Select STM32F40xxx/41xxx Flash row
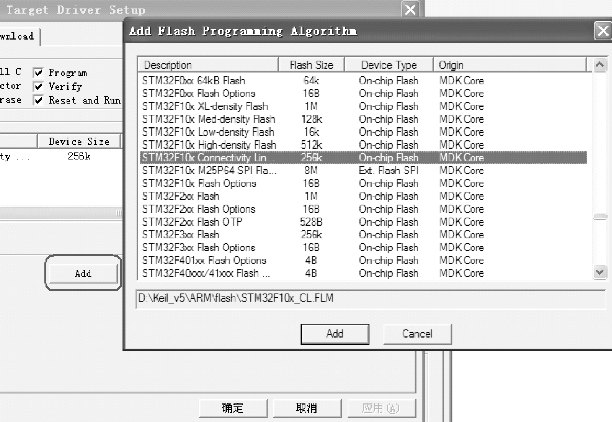Viewport: 612px width, 422px height. click(363, 273)
